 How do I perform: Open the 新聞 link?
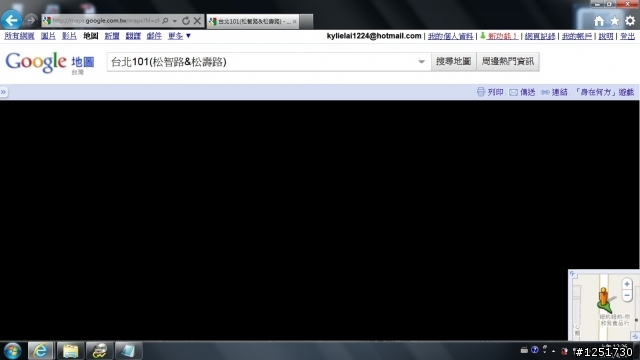pos(112,36)
